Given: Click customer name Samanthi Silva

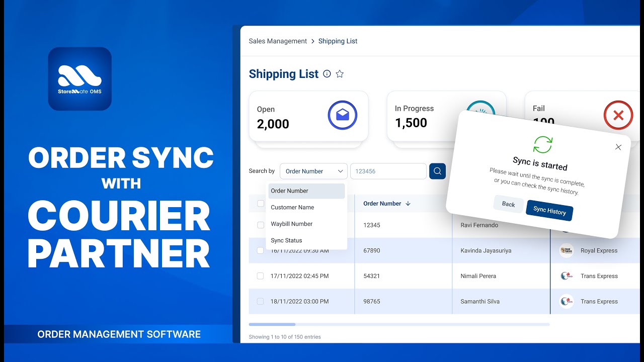Looking at the screenshot, I should tap(481, 302).
